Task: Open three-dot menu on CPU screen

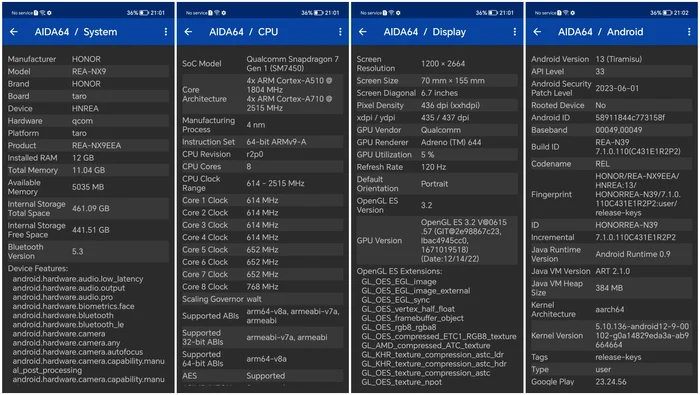Action: coord(340,32)
